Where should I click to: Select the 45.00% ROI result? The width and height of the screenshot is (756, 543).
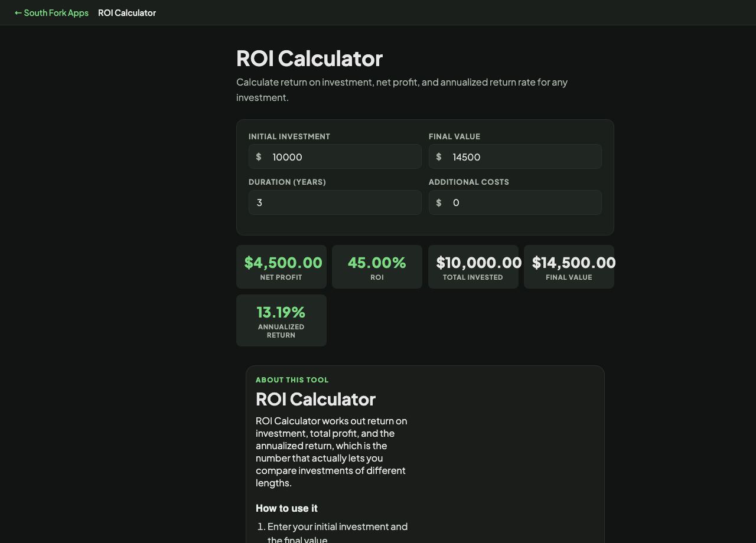[x=377, y=263]
